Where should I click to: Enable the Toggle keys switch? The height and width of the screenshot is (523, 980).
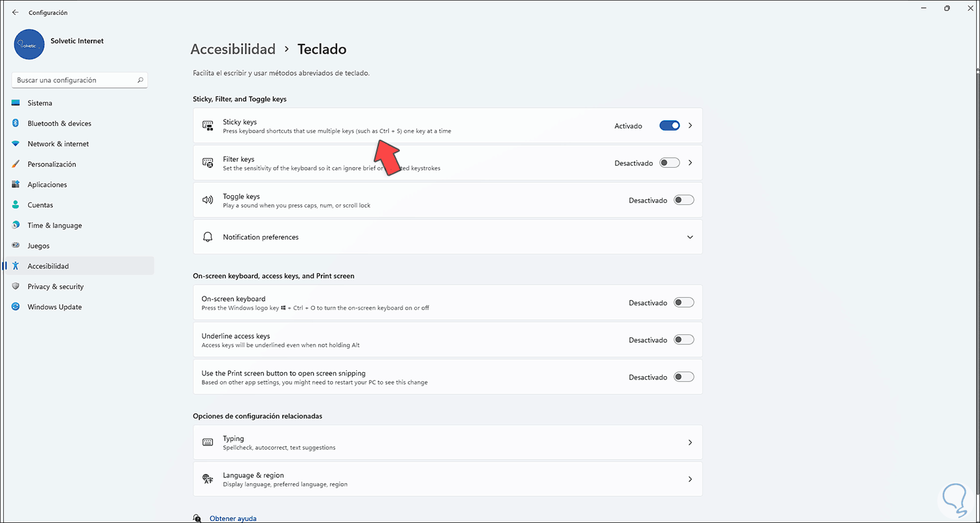683,200
